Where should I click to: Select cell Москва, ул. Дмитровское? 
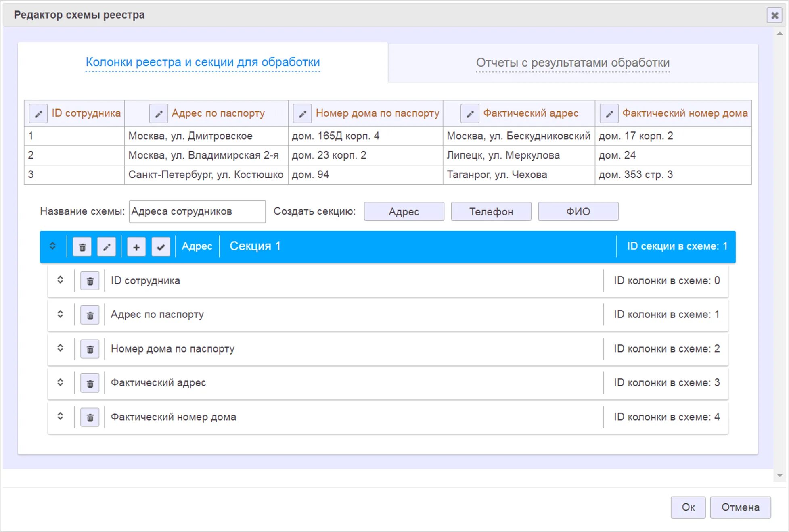[206, 136]
